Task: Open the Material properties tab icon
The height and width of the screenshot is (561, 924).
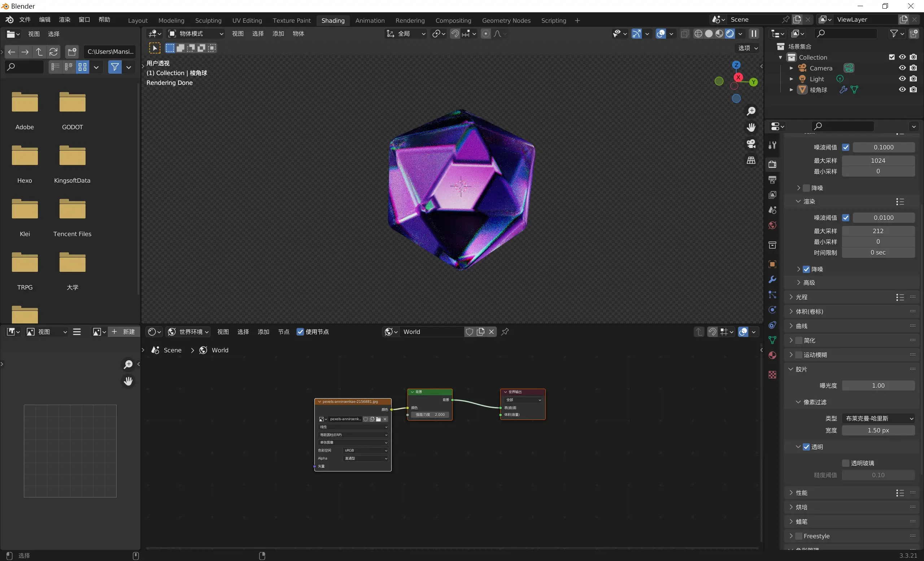Action: pos(772,355)
